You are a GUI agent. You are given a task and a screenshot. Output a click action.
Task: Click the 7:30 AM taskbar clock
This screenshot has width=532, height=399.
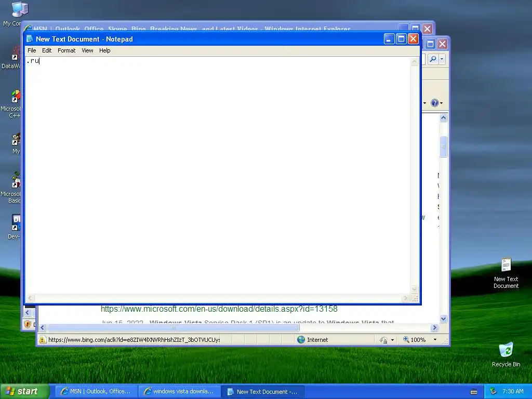[x=513, y=391]
